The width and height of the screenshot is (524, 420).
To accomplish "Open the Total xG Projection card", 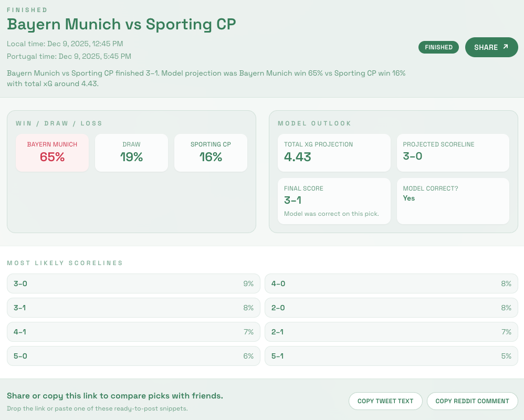I will [334, 152].
